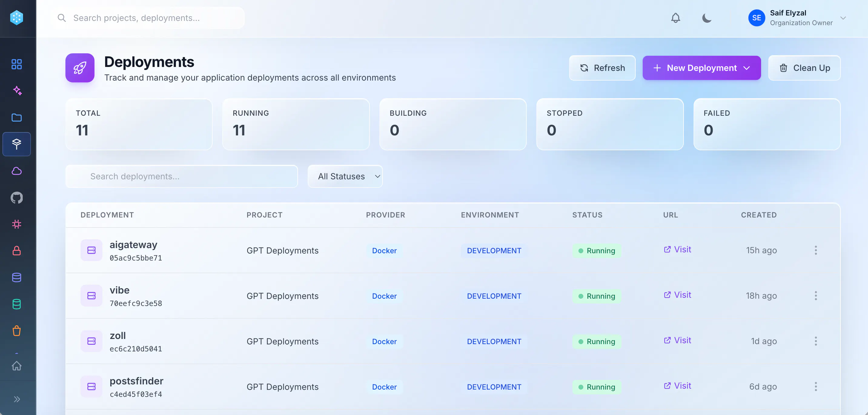Expand the Saif Elyzal account menu chevron

pyautogui.click(x=843, y=18)
